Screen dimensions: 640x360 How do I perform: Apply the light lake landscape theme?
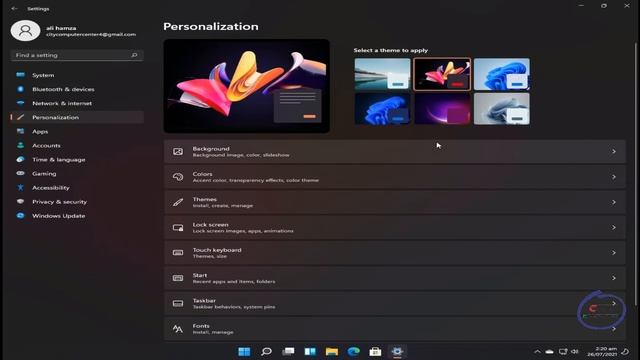pos(382,74)
